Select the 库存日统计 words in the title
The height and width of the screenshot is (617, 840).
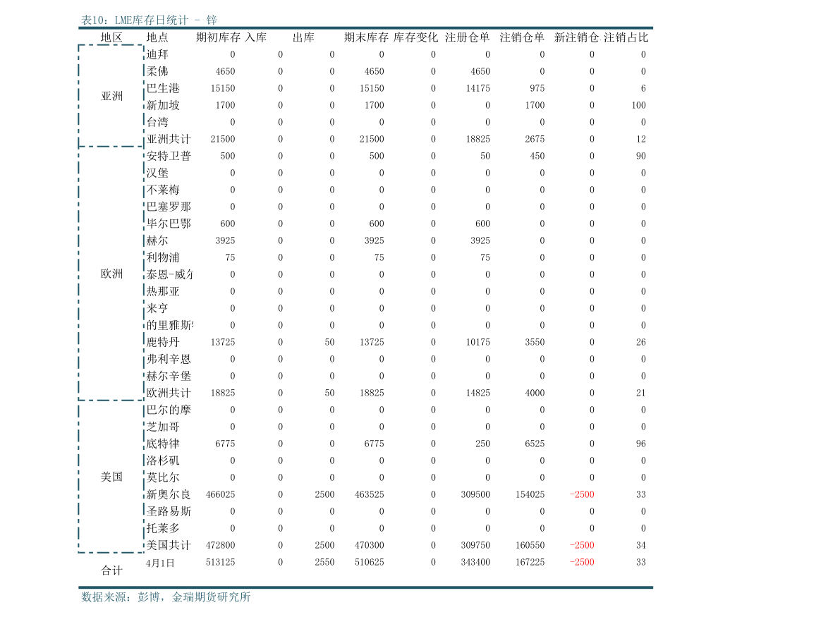click(x=161, y=20)
